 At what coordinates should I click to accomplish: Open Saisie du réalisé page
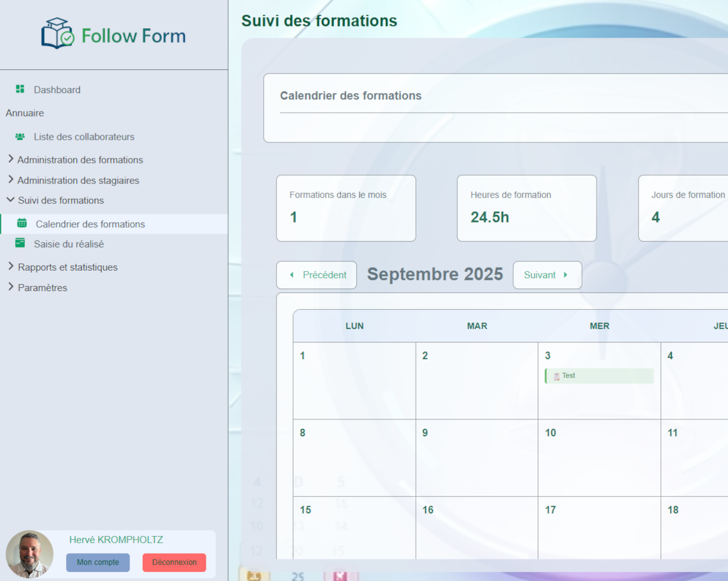(x=69, y=244)
